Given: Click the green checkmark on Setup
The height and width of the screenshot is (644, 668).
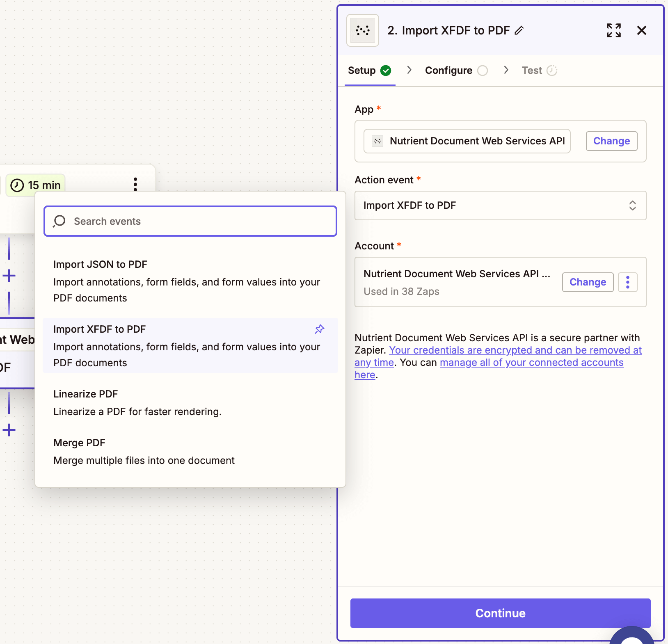Looking at the screenshot, I should [x=386, y=70].
